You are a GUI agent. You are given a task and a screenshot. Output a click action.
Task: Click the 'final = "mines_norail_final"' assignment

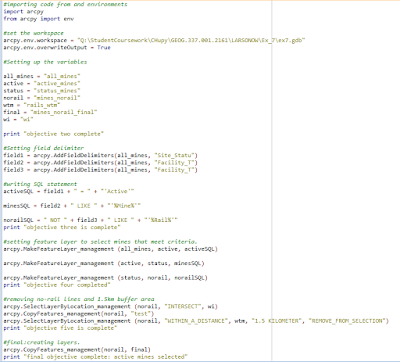(x=50, y=112)
